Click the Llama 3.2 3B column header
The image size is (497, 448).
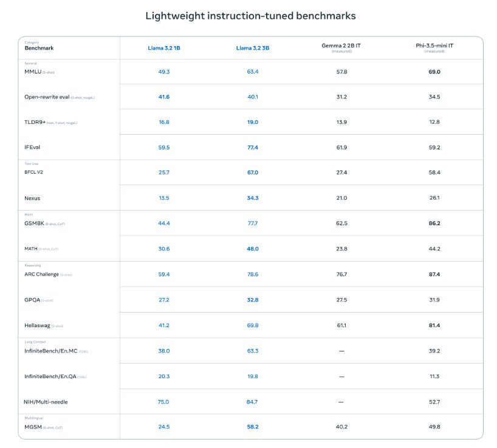click(x=253, y=48)
